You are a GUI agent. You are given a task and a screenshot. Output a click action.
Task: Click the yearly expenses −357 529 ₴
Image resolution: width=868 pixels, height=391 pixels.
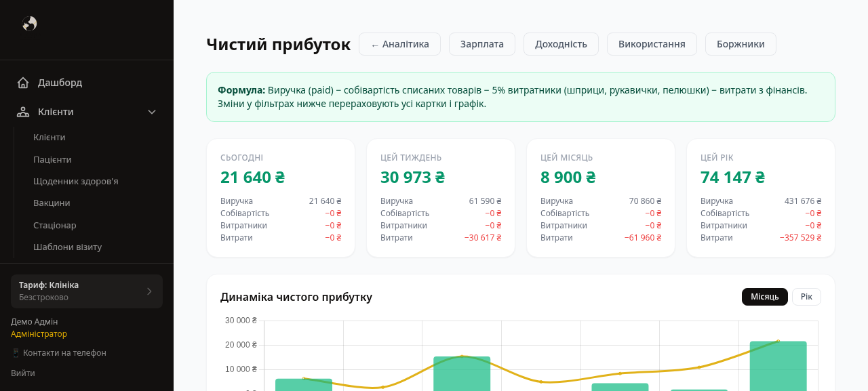coord(801,238)
